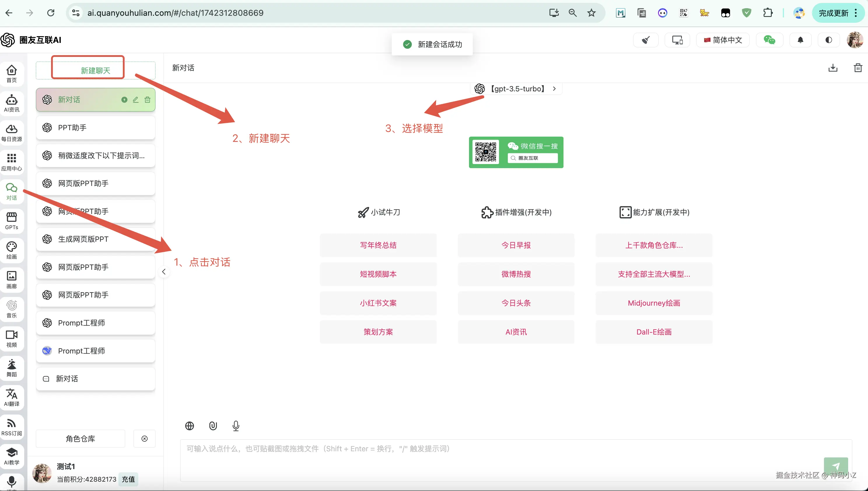Image resolution: width=868 pixels, height=491 pixels.
Task: Click trash icon in chat header
Action: coord(857,68)
